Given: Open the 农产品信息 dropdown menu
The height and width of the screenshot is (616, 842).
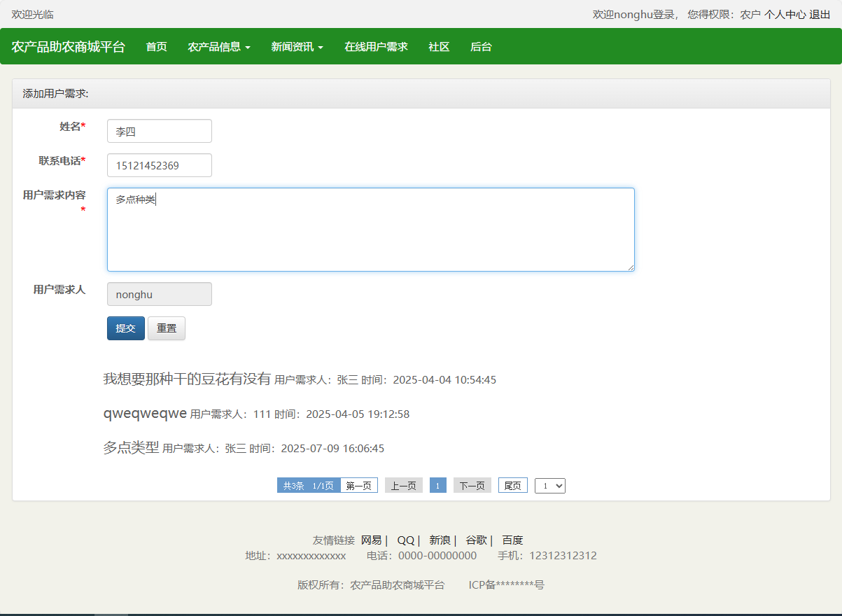Looking at the screenshot, I should pyautogui.click(x=219, y=46).
